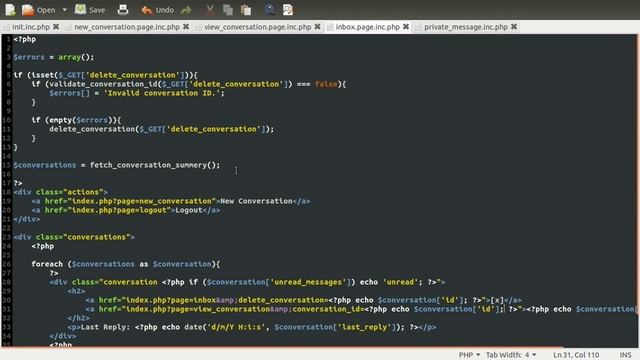Click the Cut scissors icon
640x360 pixels.
[x=210, y=10]
